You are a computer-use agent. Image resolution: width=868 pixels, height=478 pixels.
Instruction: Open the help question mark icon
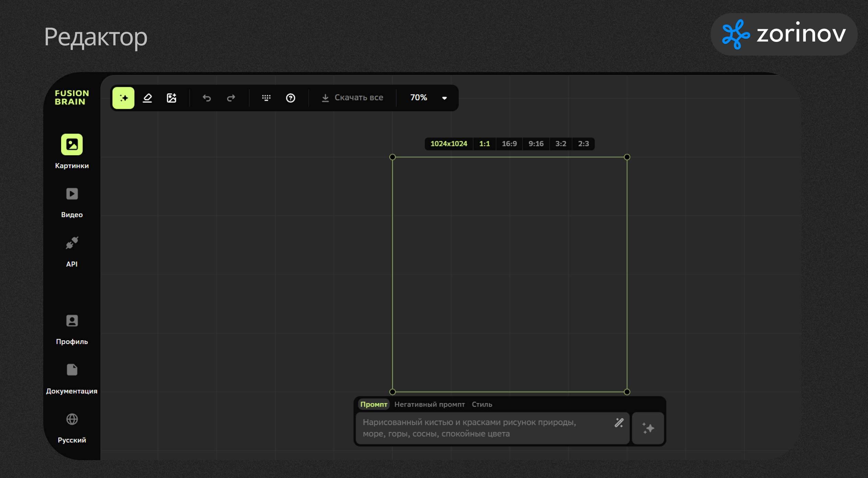tap(290, 98)
